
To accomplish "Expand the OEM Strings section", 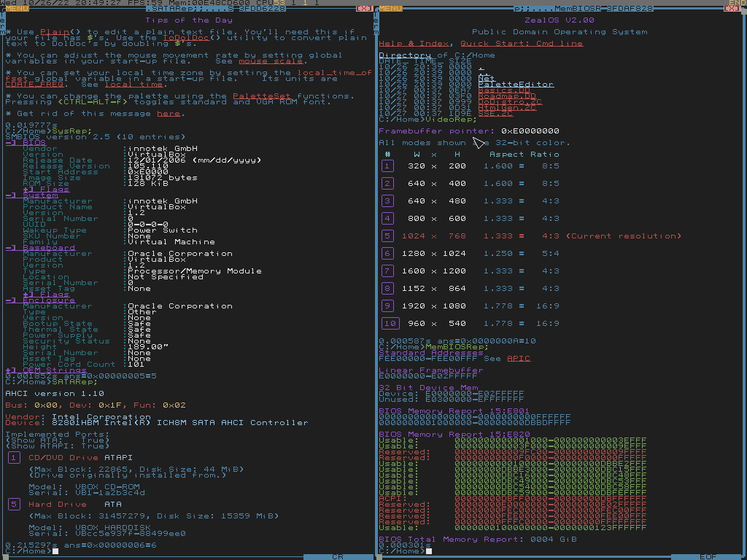I will click(x=46, y=370).
